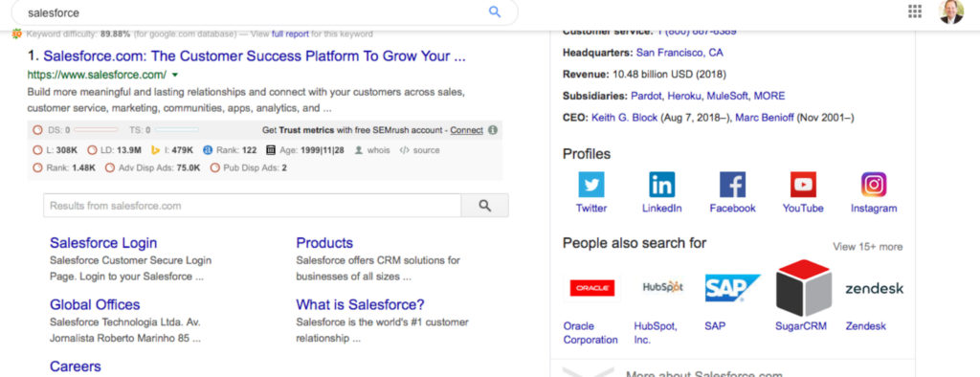The height and width of the screenshot is (377, 980).
Task: Expand subsidiaries with the MORE link
Action: tap(768, 97)
